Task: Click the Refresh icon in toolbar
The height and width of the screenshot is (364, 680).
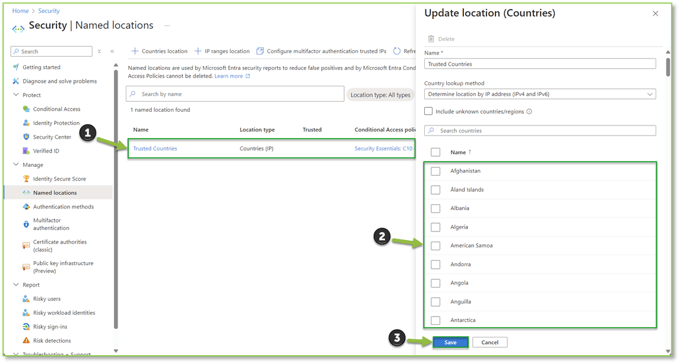Action: (397, 51)
